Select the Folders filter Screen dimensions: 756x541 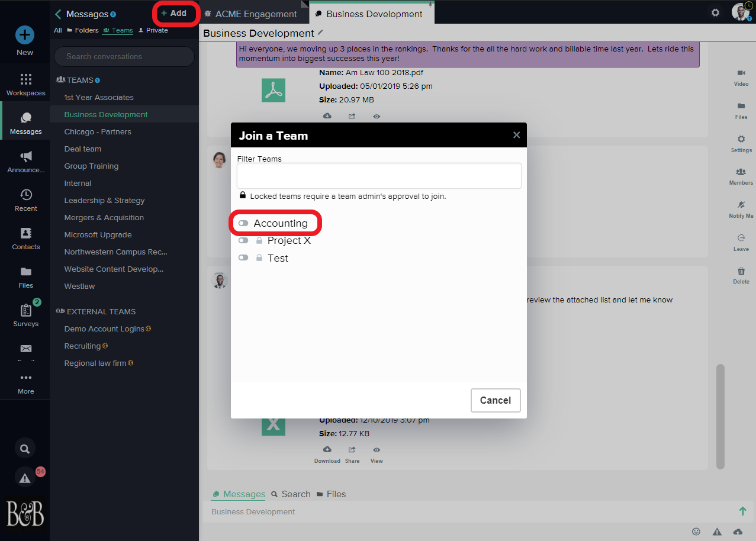pos(83,30)
